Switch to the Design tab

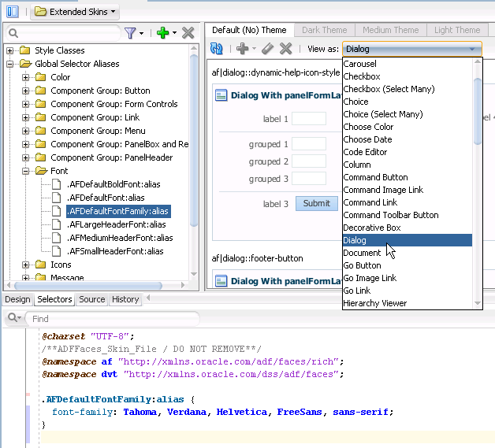click(x=17, y=299)
